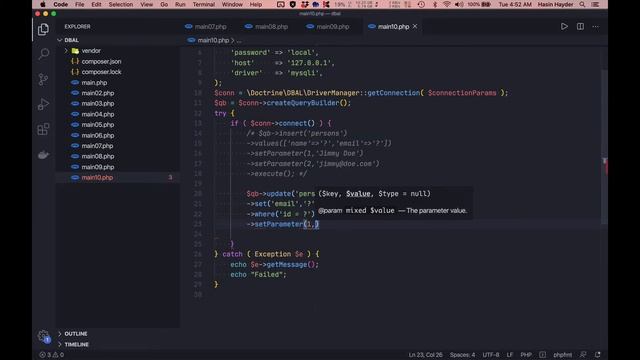Click the Bluetooth icon in menu bar

pos(435,4)
